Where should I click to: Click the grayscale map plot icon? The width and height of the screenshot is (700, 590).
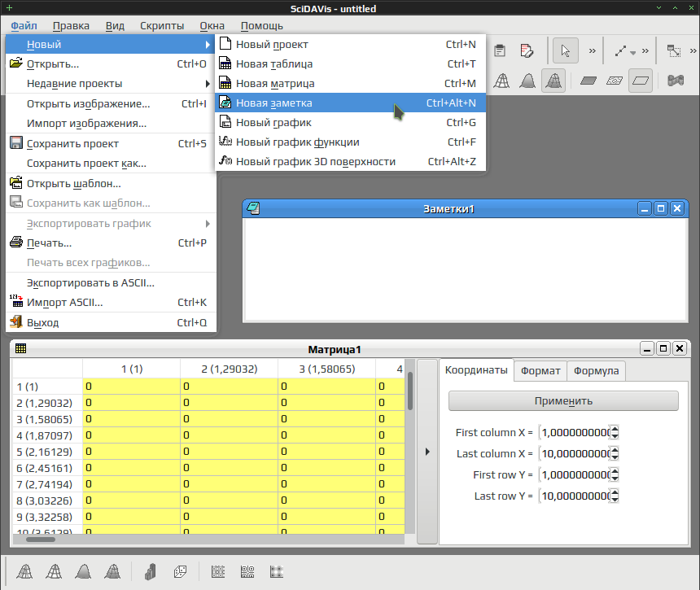click(x=277, y=572)
